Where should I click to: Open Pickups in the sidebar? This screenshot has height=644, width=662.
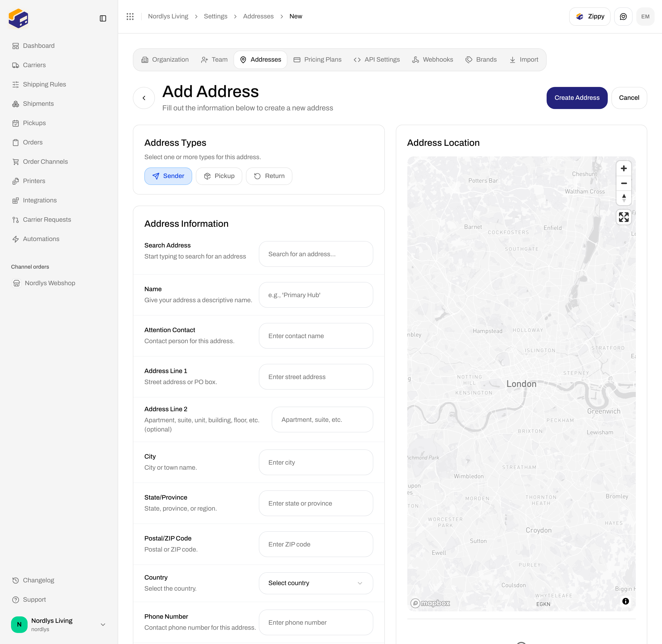pyautogui.click(x=59, y=123)
